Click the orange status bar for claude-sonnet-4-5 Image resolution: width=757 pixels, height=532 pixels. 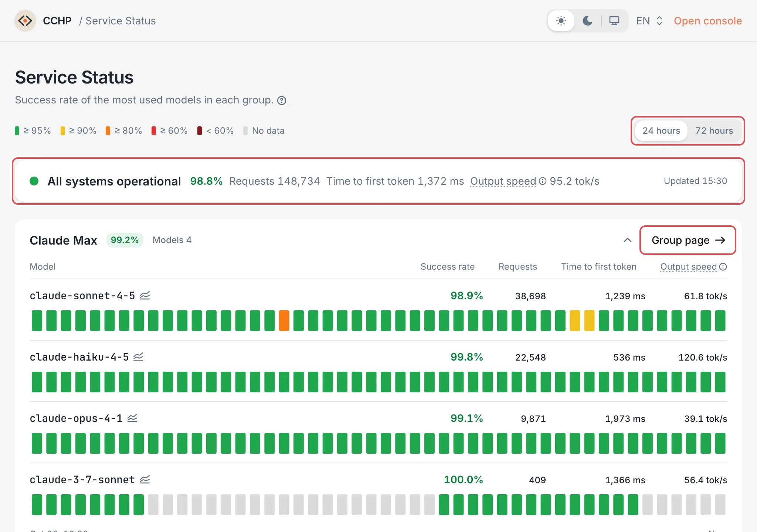coord(284,321)
